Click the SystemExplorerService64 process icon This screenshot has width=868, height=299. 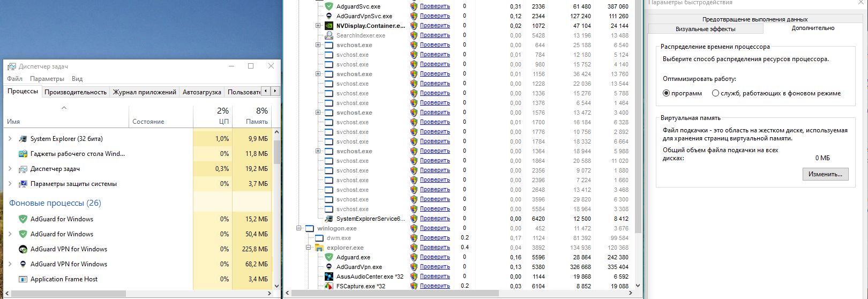pos(329,219)
